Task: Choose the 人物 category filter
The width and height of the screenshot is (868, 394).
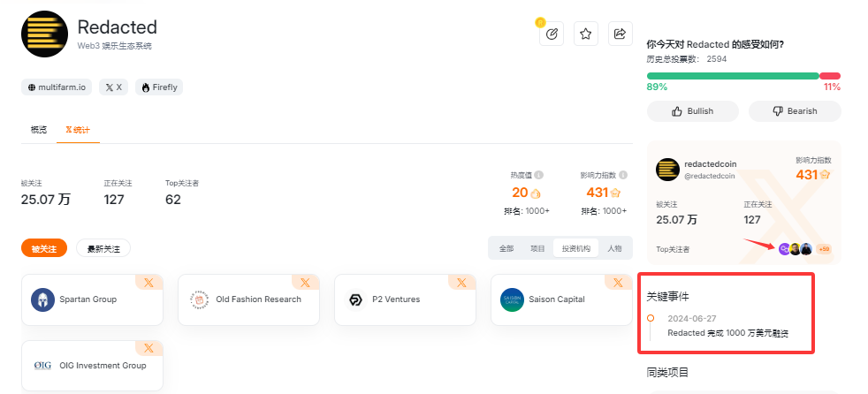Action: (614, 248)
